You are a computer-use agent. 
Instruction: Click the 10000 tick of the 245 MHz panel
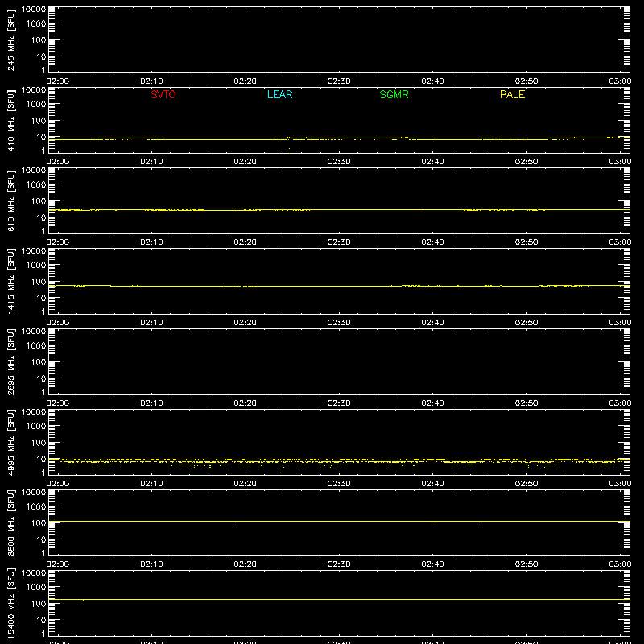[x=34, y=10]
